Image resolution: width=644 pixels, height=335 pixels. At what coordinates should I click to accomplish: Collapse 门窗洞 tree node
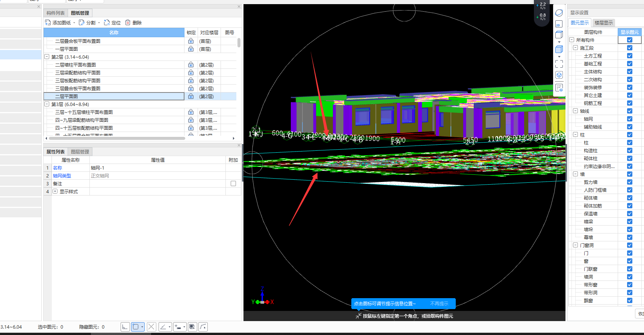575,245
